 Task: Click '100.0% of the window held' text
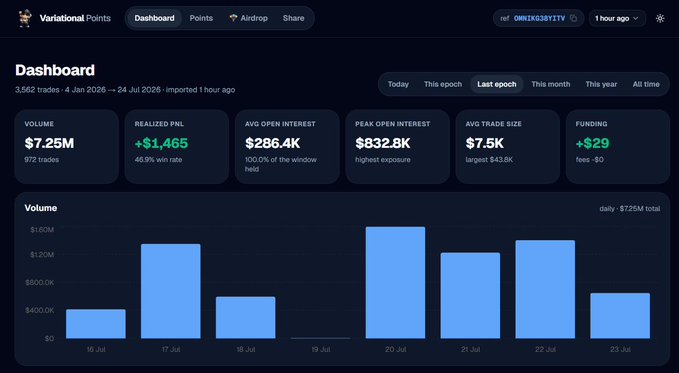[x=281, y=164]
